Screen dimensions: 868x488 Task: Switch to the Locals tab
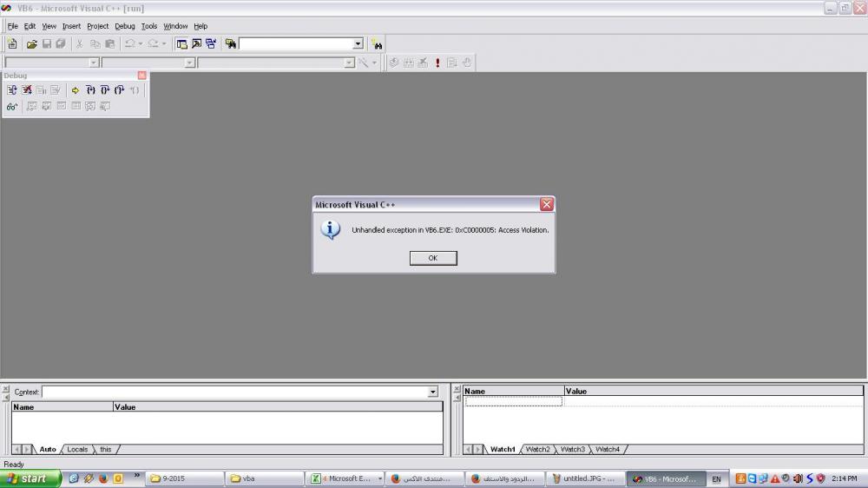[77, 449]
